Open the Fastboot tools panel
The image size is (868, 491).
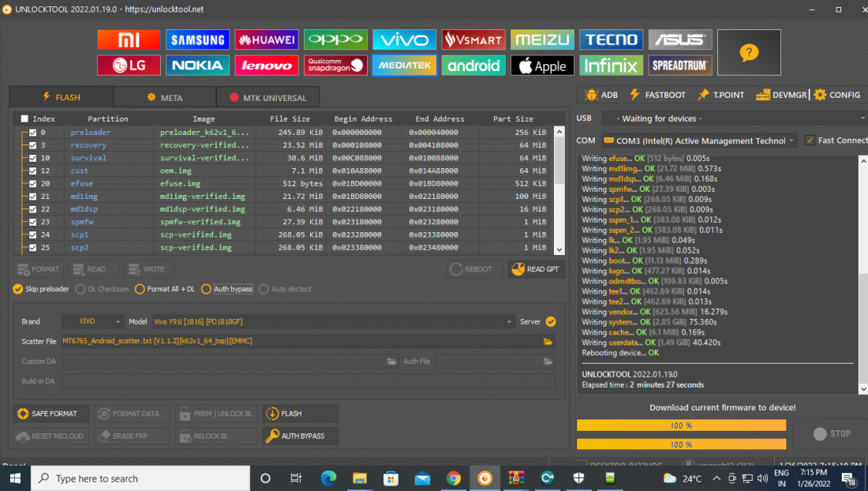[x=657, y=95]
